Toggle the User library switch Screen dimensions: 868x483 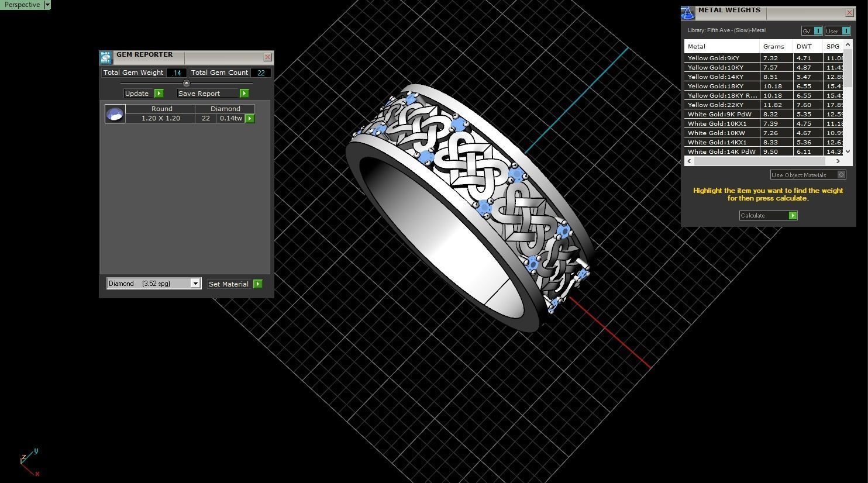pos(838,31)
